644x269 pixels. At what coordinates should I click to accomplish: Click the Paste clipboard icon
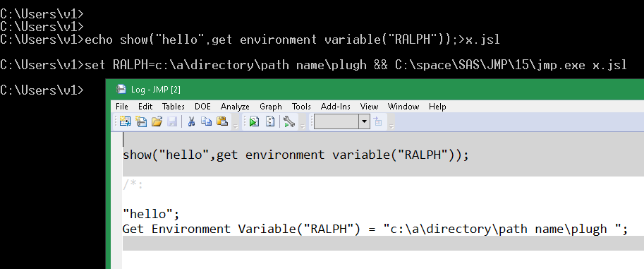[221, 121]
